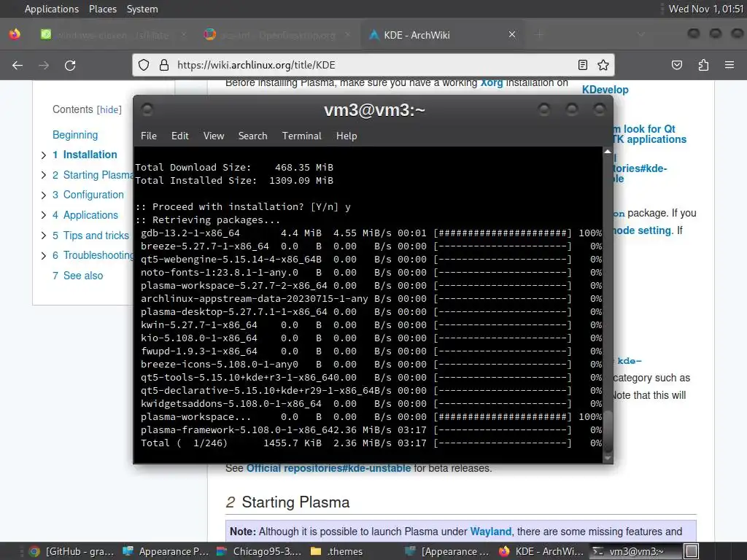747x560 pixels.
Task: Open Firefox extensions puzzle icon
Action: (x=703, y=65)
